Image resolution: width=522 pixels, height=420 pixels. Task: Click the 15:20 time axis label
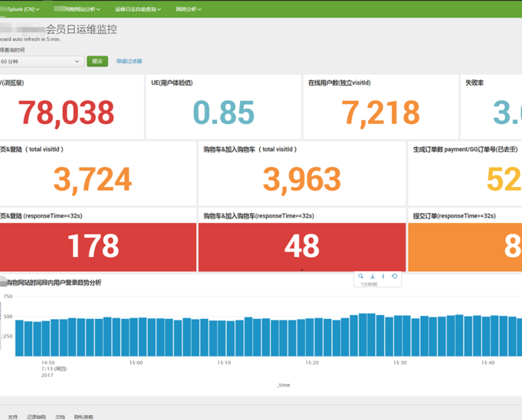click(312, 362)
